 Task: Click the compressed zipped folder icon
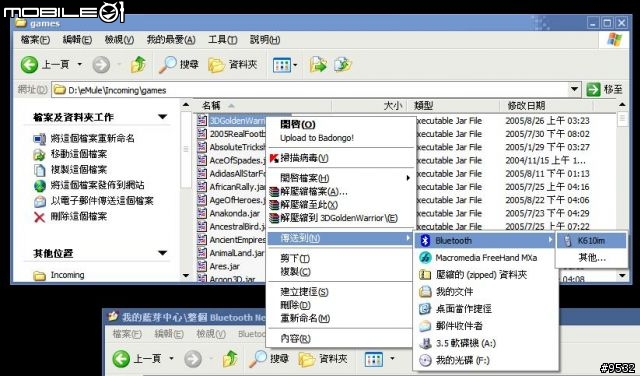(x=425, y=275)
